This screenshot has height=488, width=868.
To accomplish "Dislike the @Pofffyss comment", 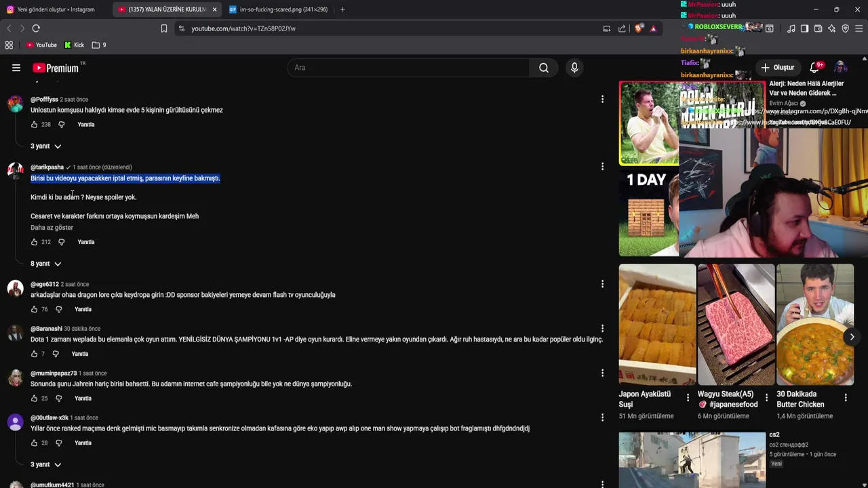I will 61,125.
